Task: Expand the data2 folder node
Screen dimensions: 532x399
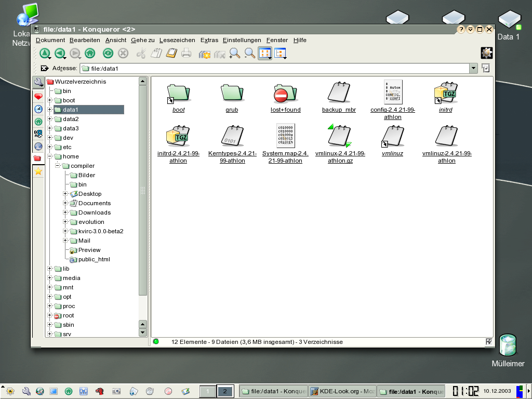Action: 49,119
